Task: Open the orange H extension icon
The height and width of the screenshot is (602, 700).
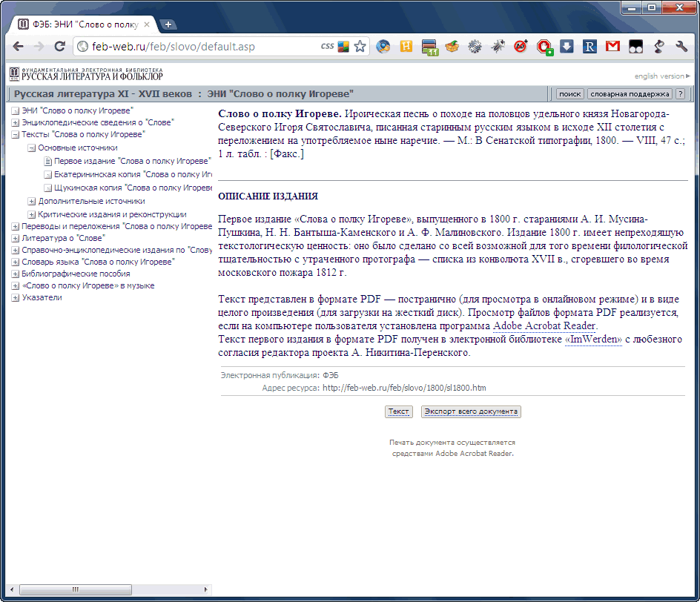Action: (x=406, y=47)
